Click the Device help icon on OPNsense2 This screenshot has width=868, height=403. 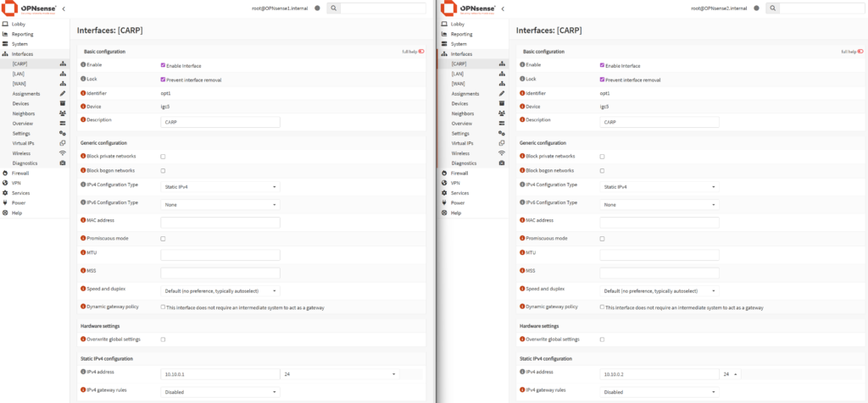(x=522, y=106)
